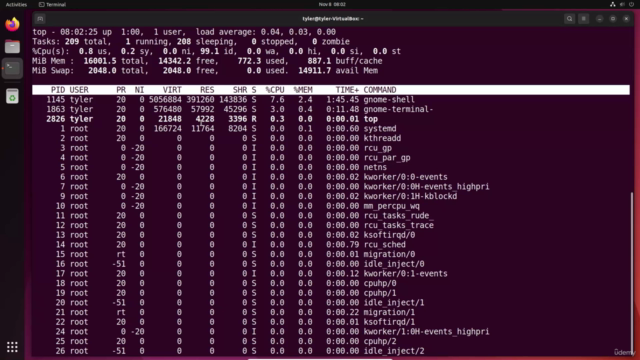Click cpuhp/0 command name

(380, 283)
